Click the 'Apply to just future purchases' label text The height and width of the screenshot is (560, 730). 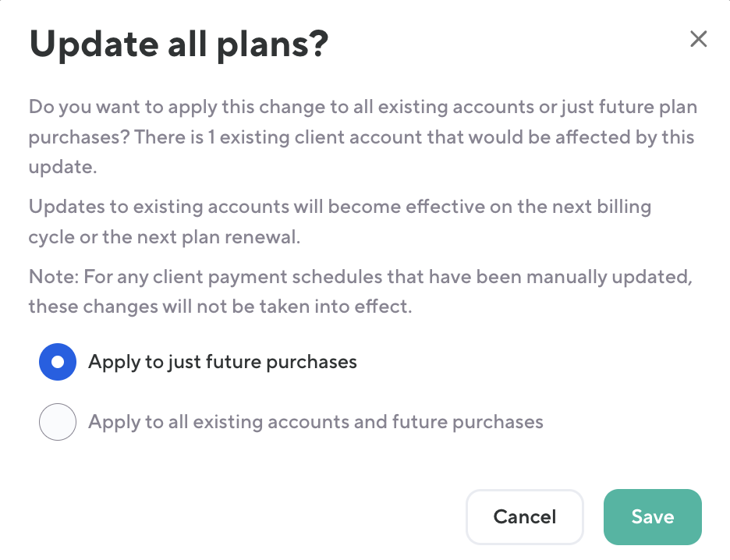click(x=222, y=362)
